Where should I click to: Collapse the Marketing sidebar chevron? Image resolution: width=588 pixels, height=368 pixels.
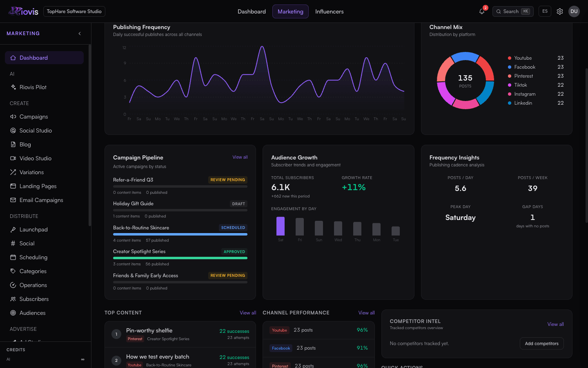click(x=80, y=34)
